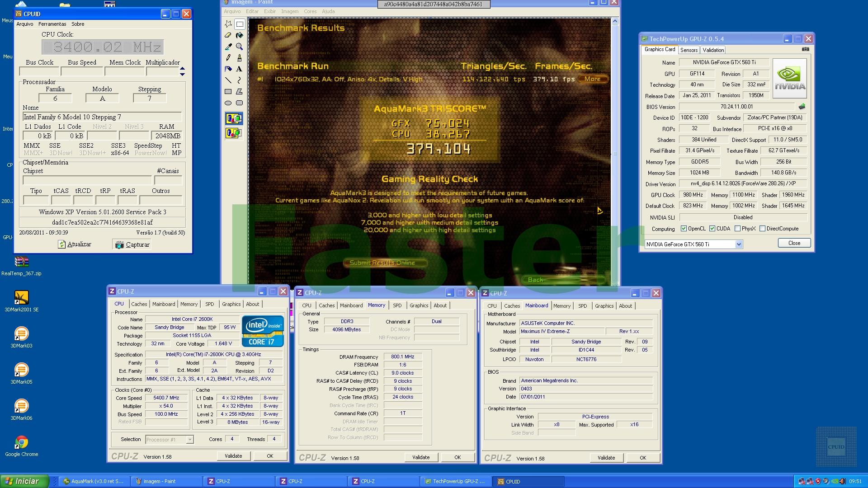The height and width of the screenshot is (488, 868).
Task: Select the Pick Color eyedropper tool
Action: (x=228, y=47)
